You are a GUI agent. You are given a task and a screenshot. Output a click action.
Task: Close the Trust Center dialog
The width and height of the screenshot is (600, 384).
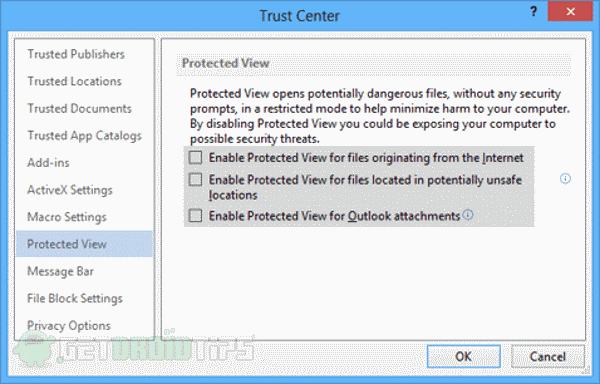tap(570, 11)
